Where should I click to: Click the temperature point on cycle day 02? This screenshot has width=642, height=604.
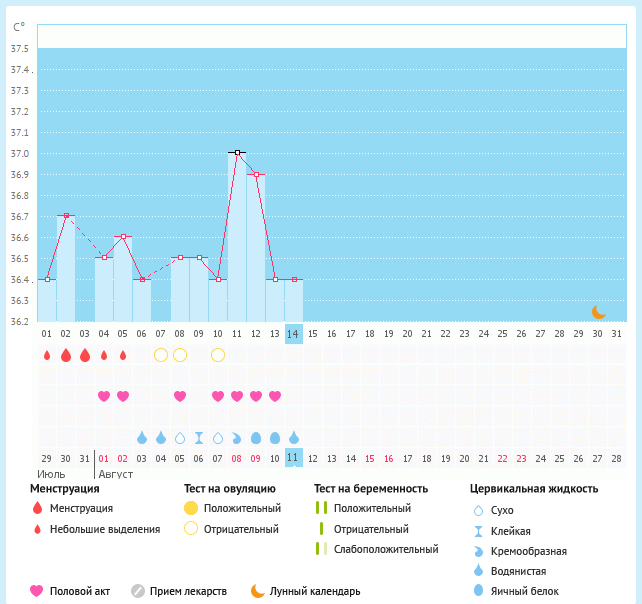[66, 215]
